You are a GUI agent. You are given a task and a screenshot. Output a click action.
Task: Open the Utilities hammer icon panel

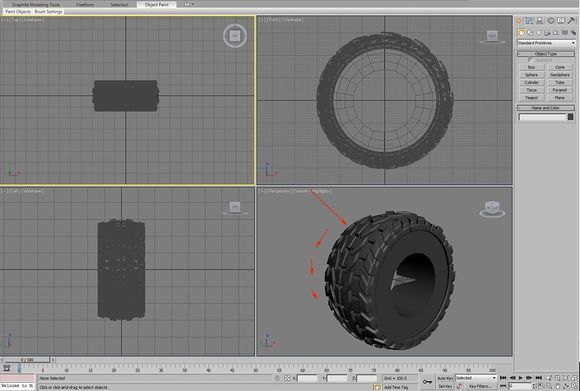(x=571, y=21)
